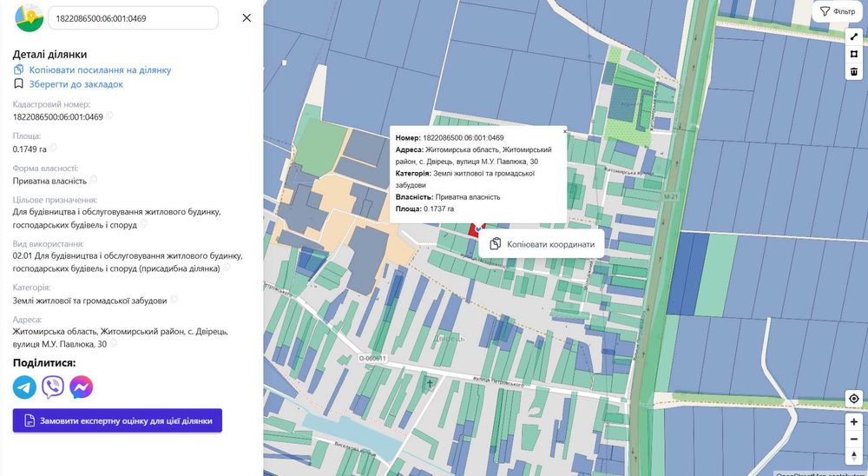The width and height of the screenshot is (868, 476).
Task: Focus the cadastral number search input
Action: [130, 17]
